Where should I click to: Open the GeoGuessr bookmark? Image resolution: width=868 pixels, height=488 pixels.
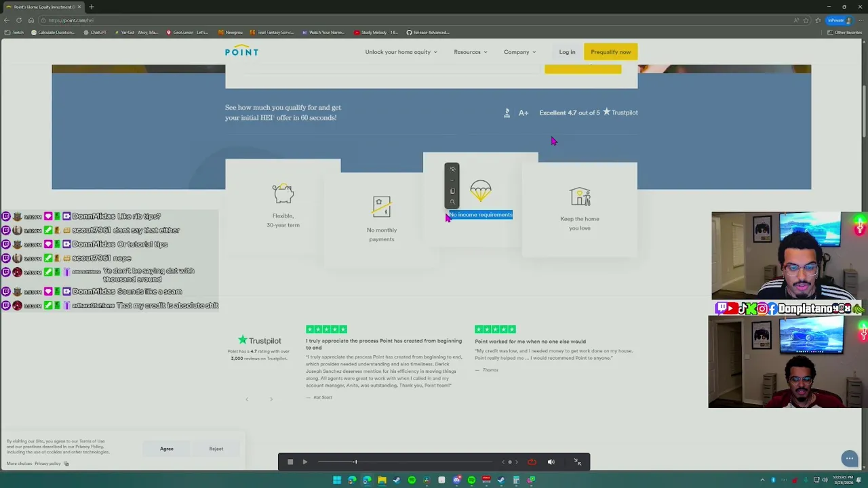click(186, 33)
